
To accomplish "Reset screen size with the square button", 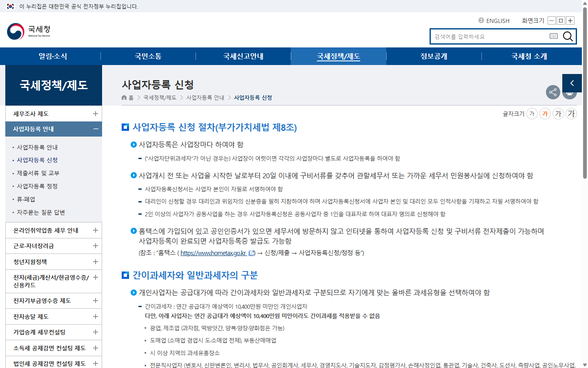I will tap(561, 20).
